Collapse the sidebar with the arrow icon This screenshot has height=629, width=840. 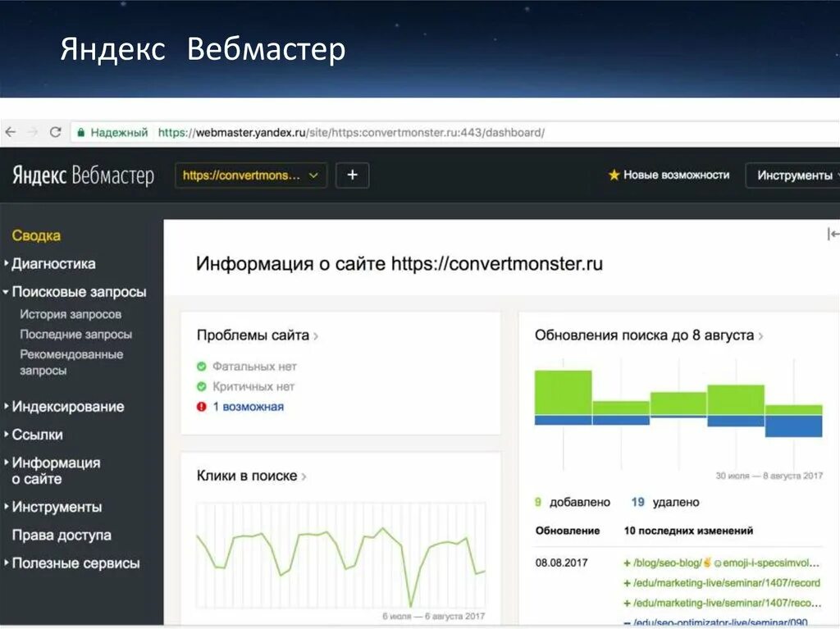tap(833, 235)
